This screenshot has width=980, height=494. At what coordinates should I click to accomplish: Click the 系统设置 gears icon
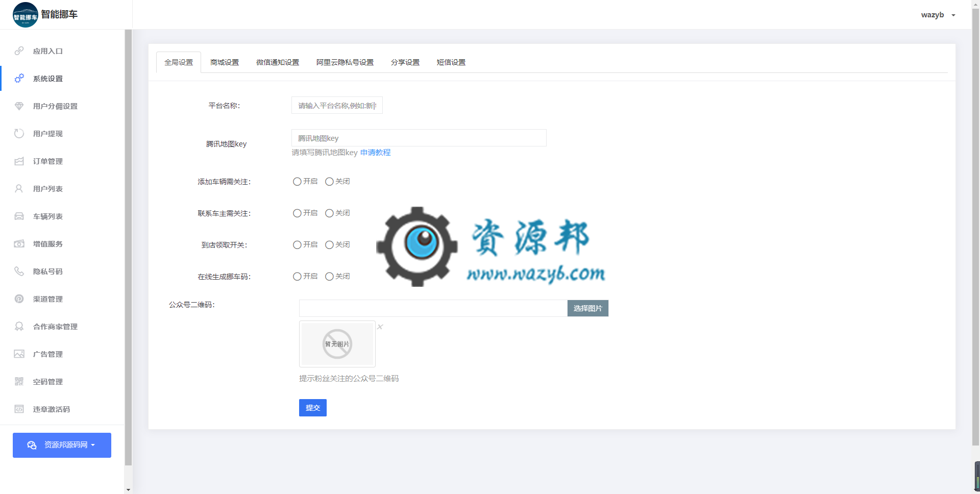(x=19, y=79)
